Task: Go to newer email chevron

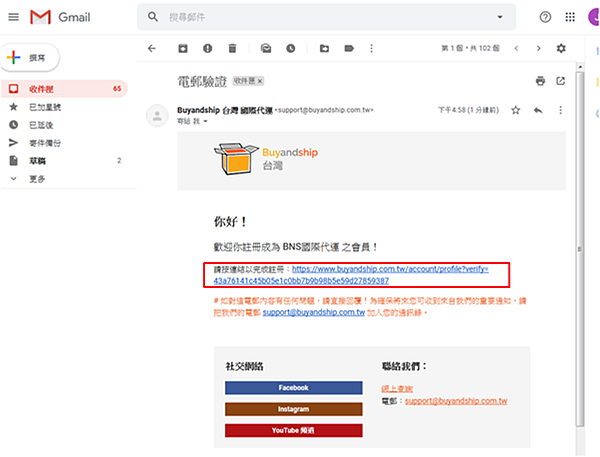Action: 516,48
